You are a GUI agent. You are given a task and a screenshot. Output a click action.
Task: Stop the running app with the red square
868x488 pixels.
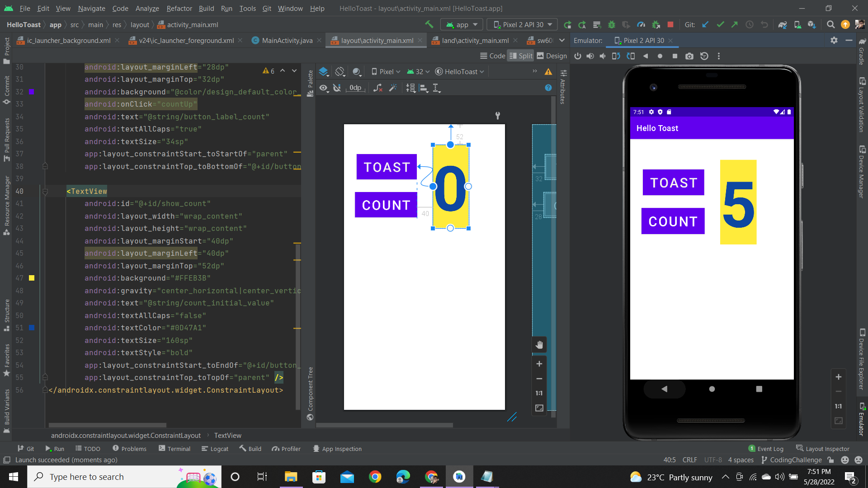pos(670,24)
